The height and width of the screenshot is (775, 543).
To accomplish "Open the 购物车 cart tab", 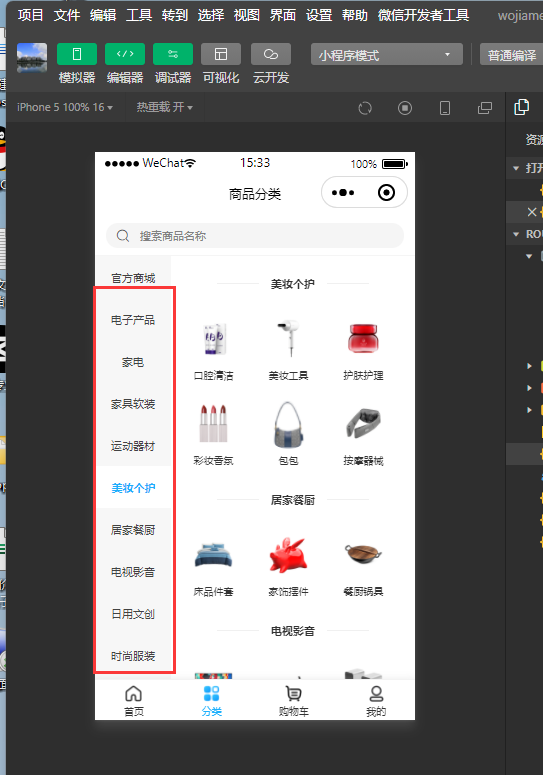I will coord(293,700).
